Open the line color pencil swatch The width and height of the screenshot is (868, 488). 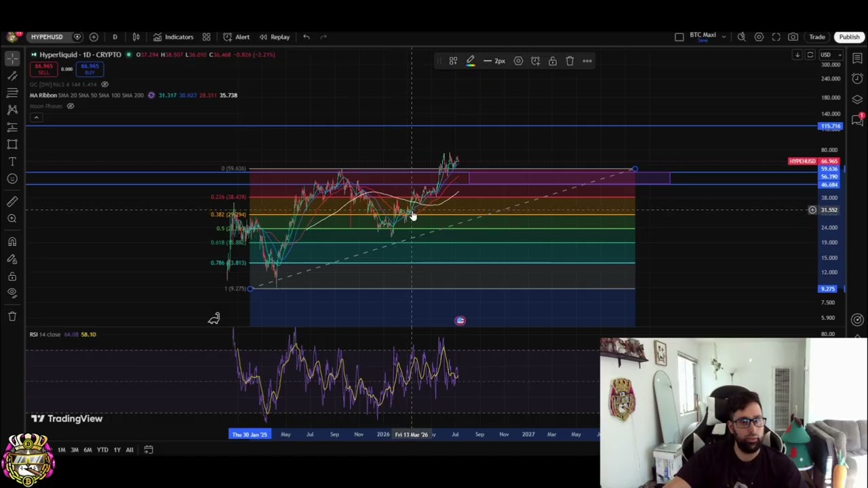pyautogui.click(x=470, y=61)
